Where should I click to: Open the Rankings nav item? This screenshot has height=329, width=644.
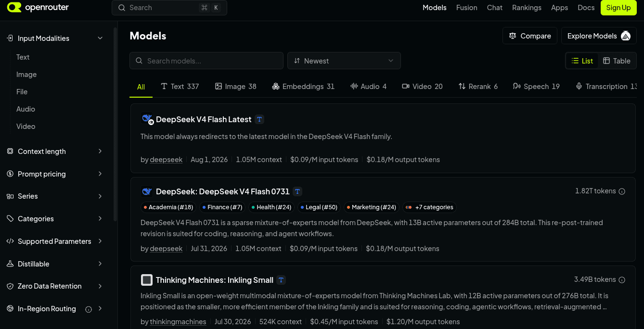[527, 8]
